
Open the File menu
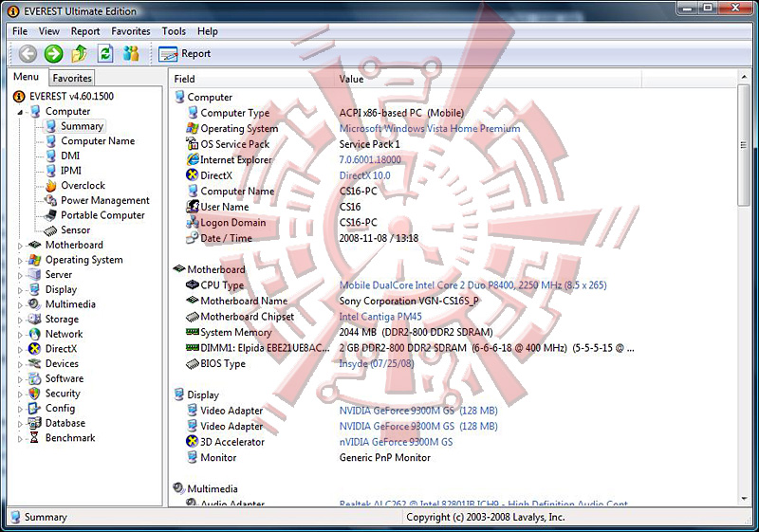[x=20, y=31]
